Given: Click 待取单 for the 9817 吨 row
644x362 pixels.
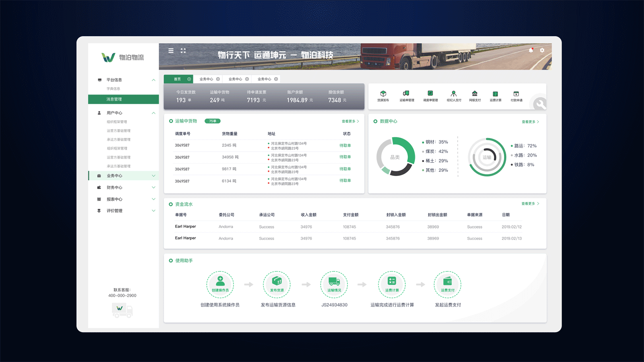Looking at the screenshot, I should tap(345, 169).
